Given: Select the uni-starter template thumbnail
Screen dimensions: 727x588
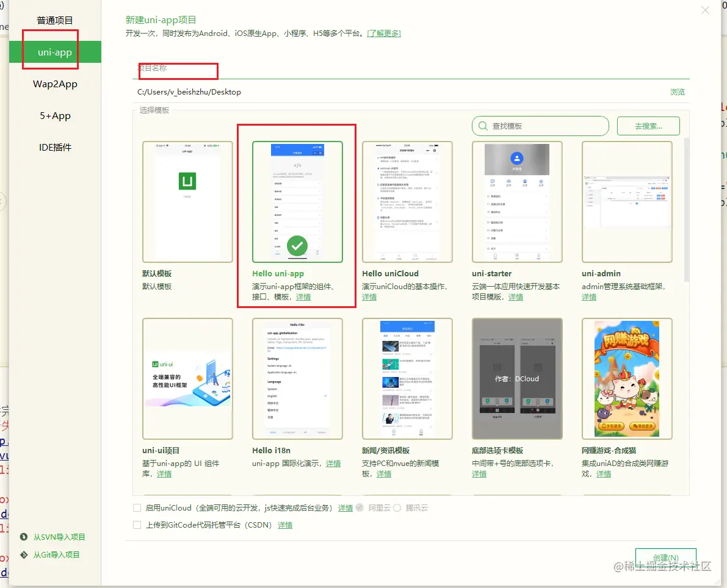Looking at the screenshot, I should pyautogui.click(x=517, y=202).
